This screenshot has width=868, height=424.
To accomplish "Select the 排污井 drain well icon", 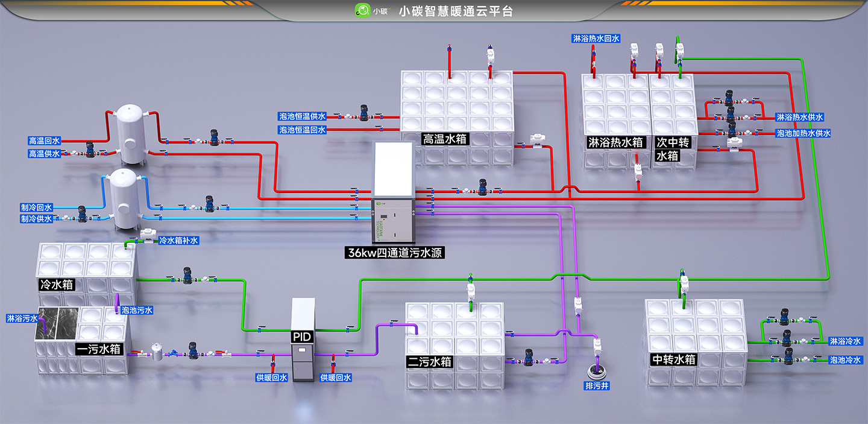I will point(597,369).
